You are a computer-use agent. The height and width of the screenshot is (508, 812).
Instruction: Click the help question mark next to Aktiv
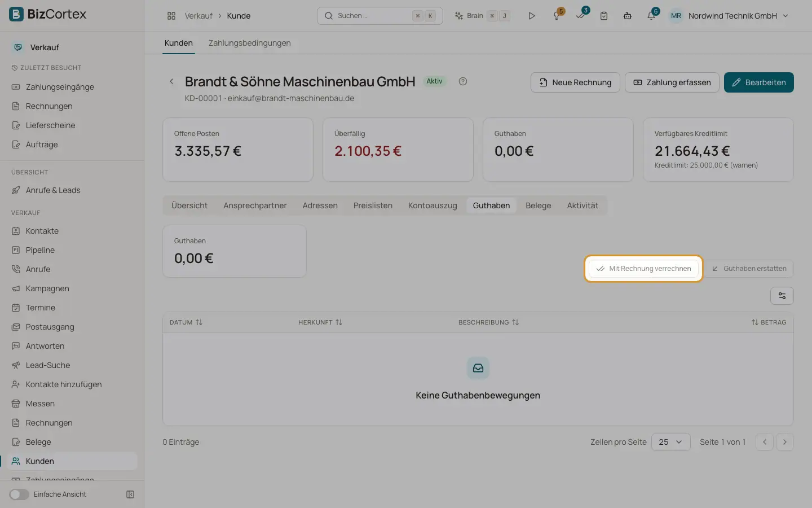click(x=463, y=81)
